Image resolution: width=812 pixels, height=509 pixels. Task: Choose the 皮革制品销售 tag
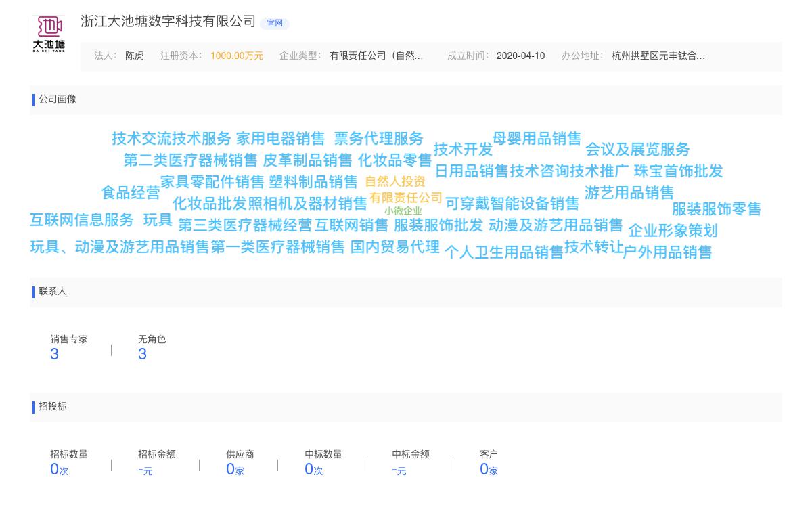(x=308, y=160)
